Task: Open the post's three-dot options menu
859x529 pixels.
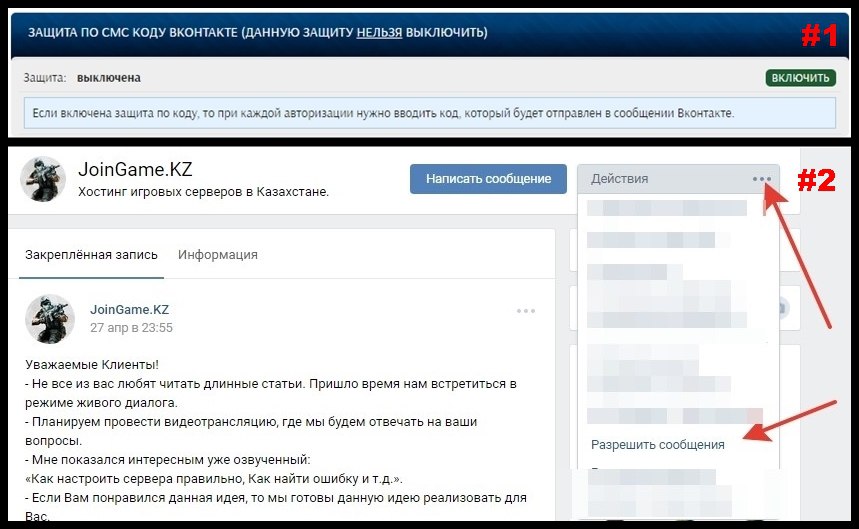Action: tap(525, 310)
